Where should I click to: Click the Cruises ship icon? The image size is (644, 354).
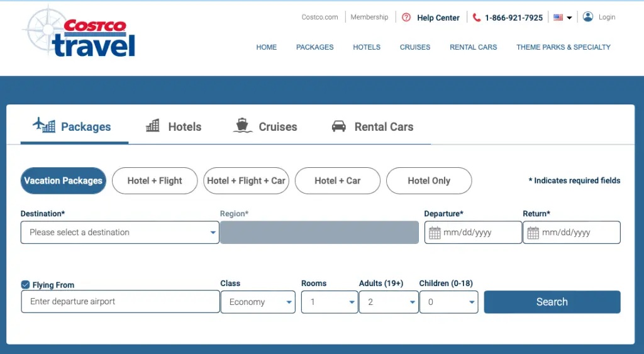click(x=242, y=125)
